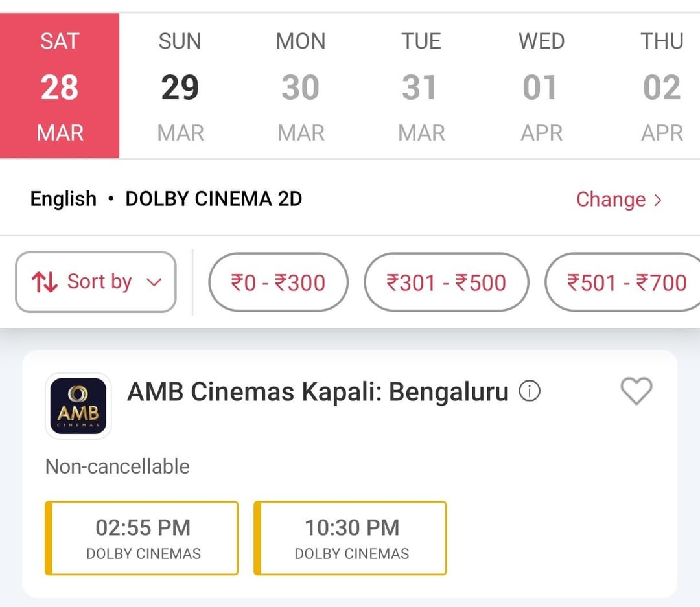The image size is (700, 607).
Task: Filter by ₹0 - ₹300 price range
Action: click(x=278, y=282)
